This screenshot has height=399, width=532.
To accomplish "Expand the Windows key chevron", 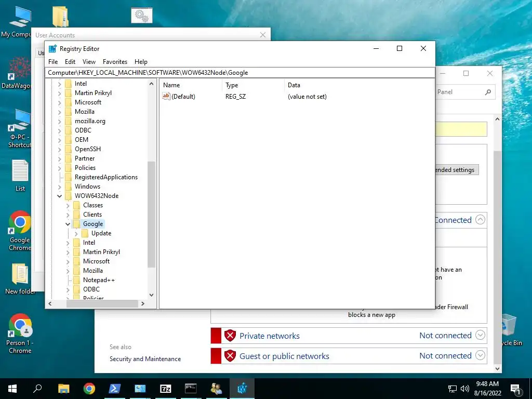I will (59, 187).
